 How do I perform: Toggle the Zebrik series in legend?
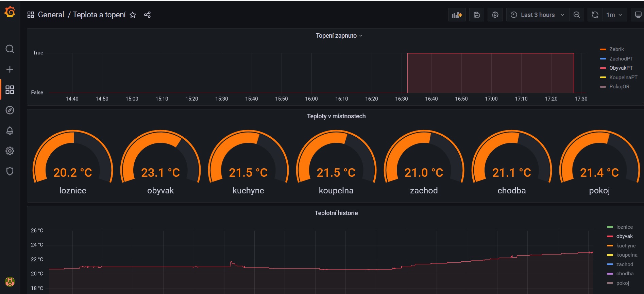[616, 49]
